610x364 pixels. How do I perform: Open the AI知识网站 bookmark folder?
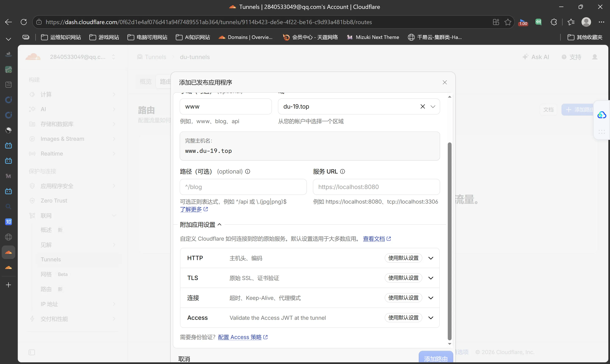tap(193, 37)
